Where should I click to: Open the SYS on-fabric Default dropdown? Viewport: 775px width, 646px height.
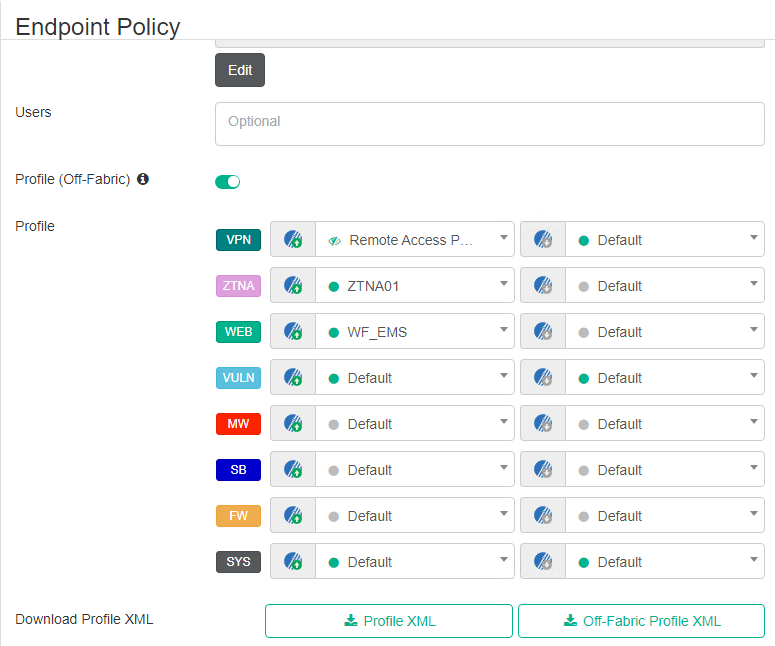pyautogui.click(x=415, y=561)
